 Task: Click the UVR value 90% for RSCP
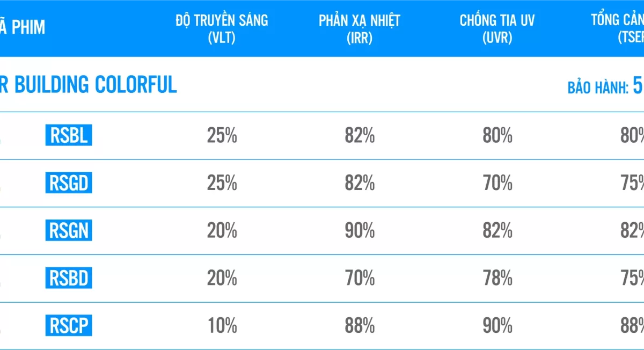(x=497, y=325)
